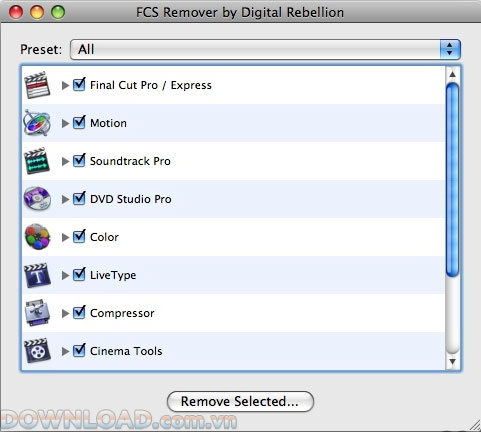This screenshot has width=481, height=432.
Task: Select the Compressor label text
Action: (x=122, y=313)
